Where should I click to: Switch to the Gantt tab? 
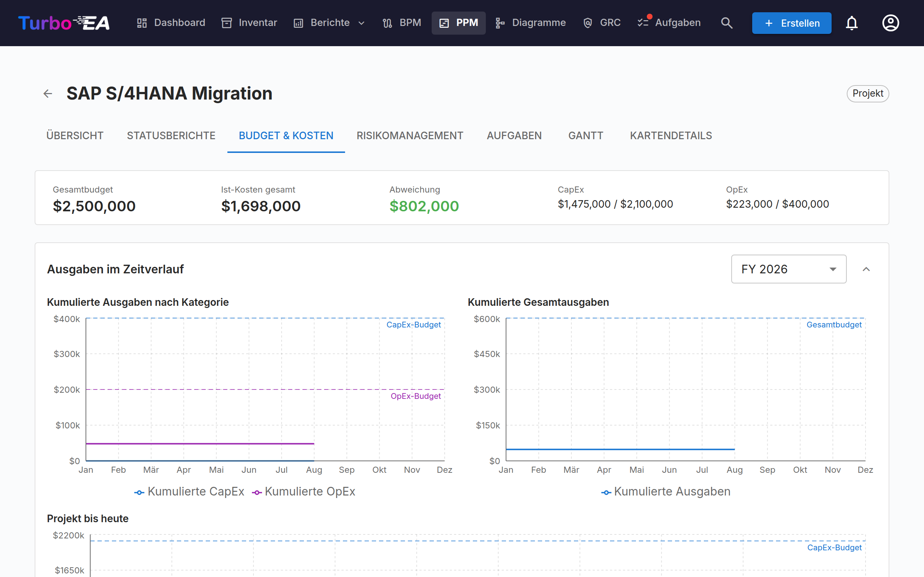tap(585, 136)
